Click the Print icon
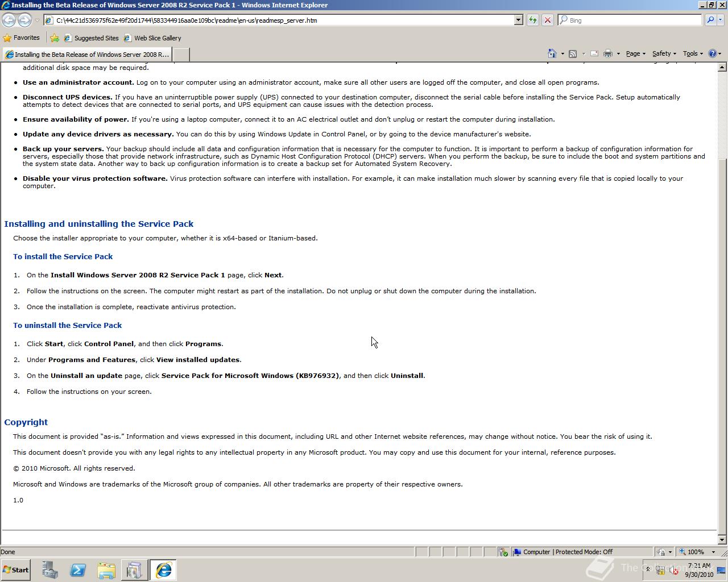Image resolution: width=728 pixels, height=582 pixels. [608, 53]
